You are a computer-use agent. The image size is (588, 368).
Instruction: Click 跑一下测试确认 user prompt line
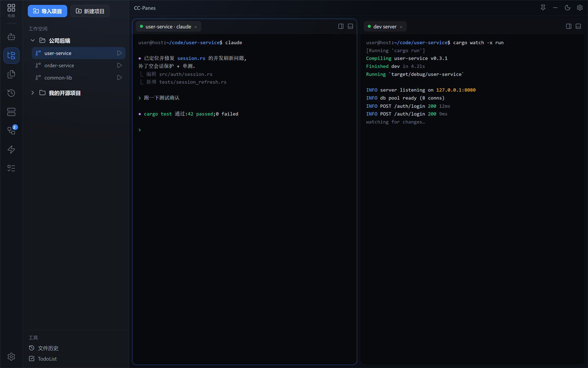pos(159,98)
